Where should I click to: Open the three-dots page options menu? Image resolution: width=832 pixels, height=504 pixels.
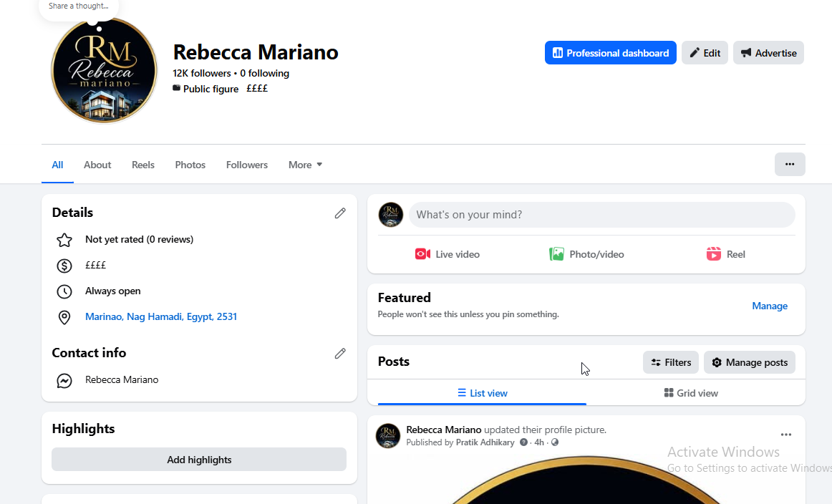click(790, 165)
